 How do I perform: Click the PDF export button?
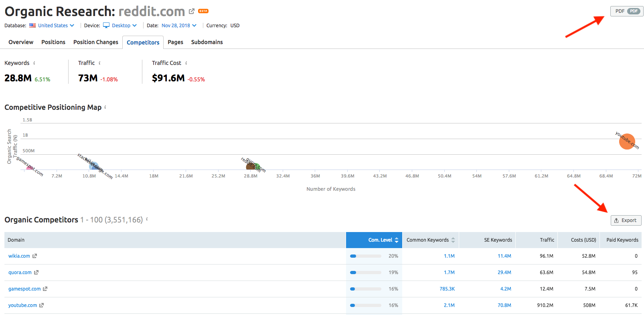626,11
